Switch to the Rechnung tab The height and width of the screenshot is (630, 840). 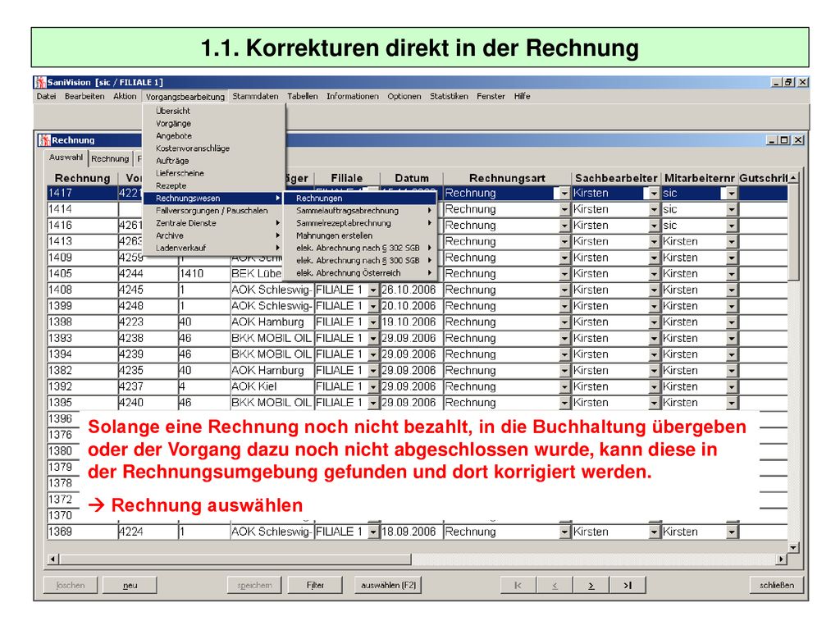tap(110, 158)
